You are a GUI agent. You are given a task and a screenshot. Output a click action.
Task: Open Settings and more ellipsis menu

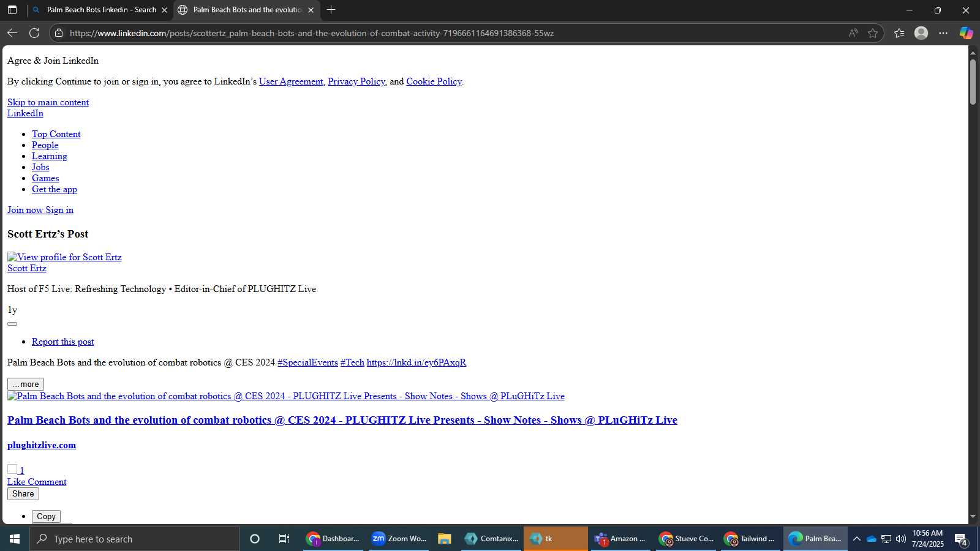(943, 33)
